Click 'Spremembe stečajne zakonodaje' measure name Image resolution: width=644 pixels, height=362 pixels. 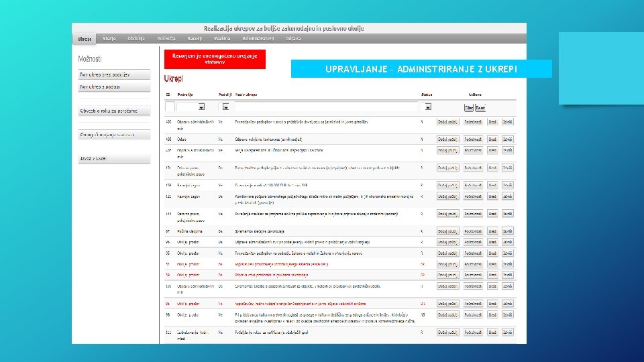(260, 231)
